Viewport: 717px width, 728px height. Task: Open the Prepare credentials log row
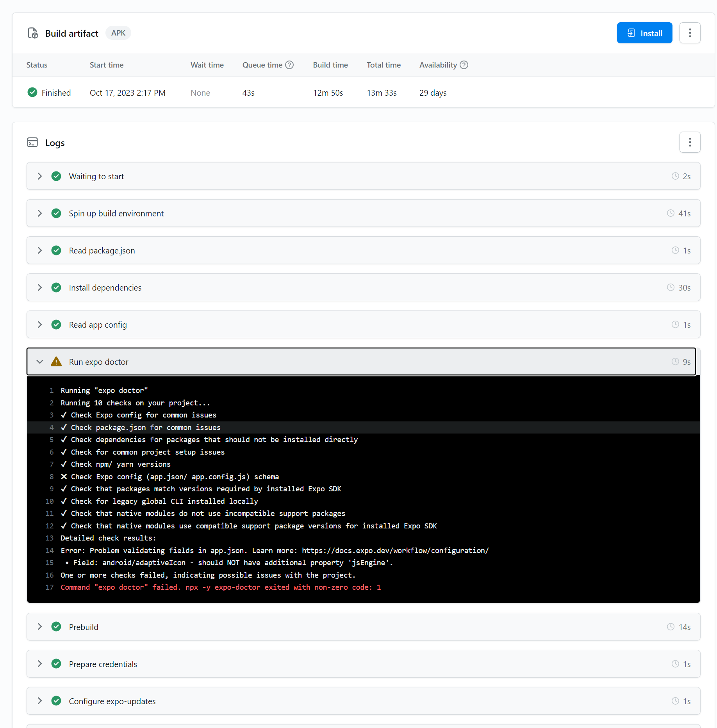point(363,664)
